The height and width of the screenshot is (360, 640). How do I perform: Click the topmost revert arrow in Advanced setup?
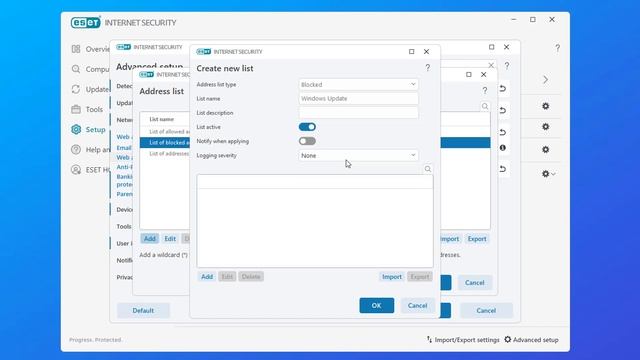pos(503,89)
